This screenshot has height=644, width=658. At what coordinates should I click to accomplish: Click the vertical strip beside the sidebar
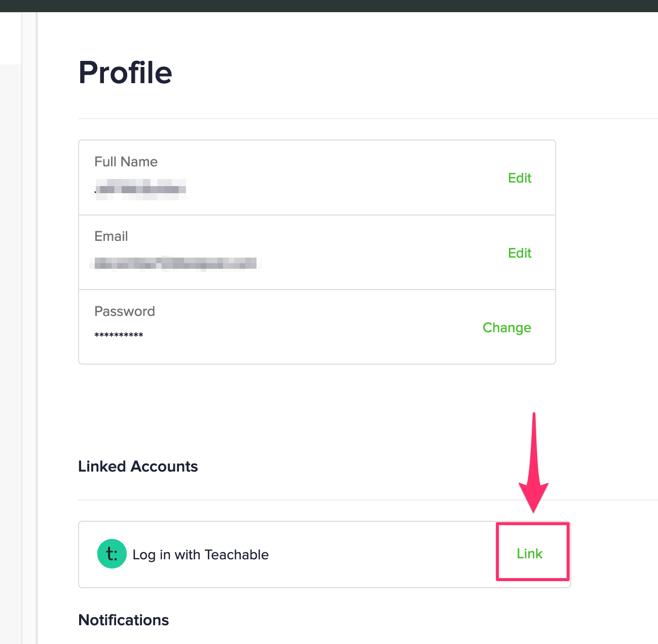coord(29,328)
